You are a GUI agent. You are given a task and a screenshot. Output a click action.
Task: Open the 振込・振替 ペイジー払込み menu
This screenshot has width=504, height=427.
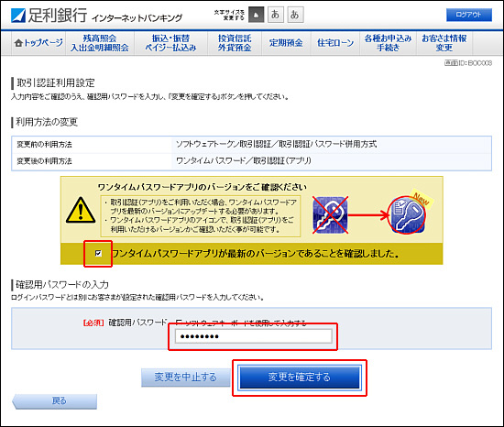170,43
